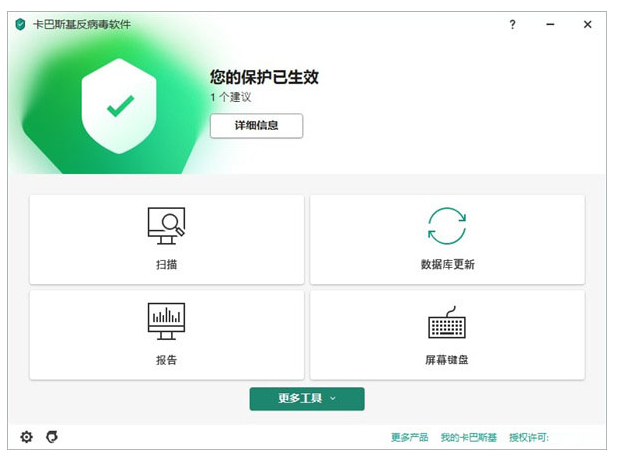Click the 报告 label text
617x460 pixels.
pos(166,360)
